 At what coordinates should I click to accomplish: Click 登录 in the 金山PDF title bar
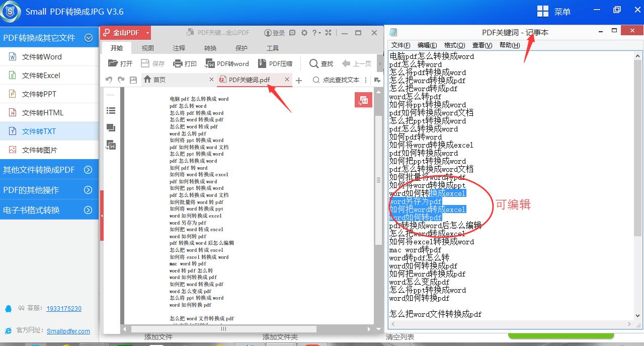275,33
